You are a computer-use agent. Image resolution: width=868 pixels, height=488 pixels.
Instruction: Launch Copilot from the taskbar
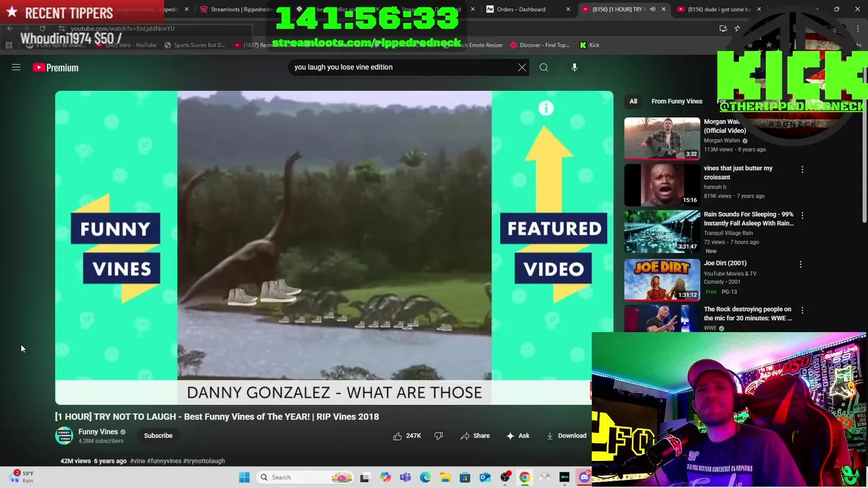tap(385, 477)
